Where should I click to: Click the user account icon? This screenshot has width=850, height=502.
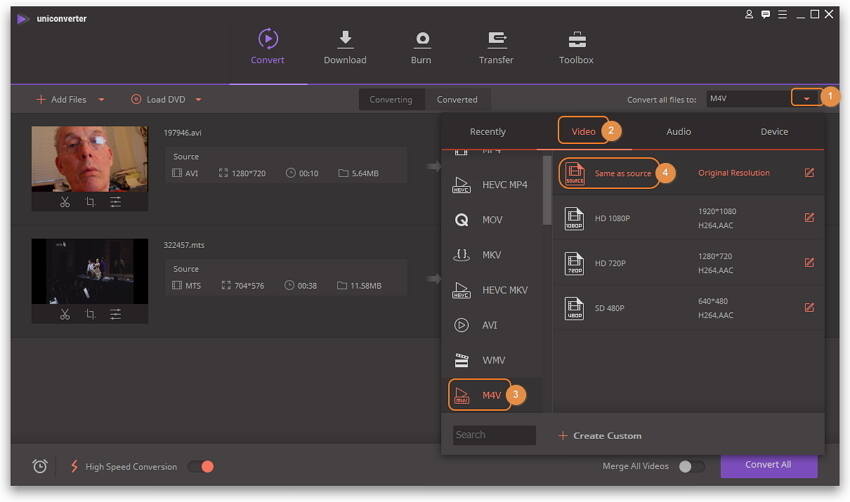tap(749, 15)
